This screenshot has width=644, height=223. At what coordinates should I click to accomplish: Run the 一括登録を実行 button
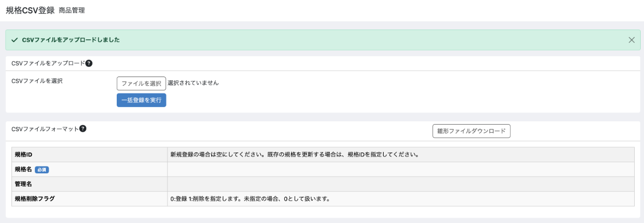141,100
